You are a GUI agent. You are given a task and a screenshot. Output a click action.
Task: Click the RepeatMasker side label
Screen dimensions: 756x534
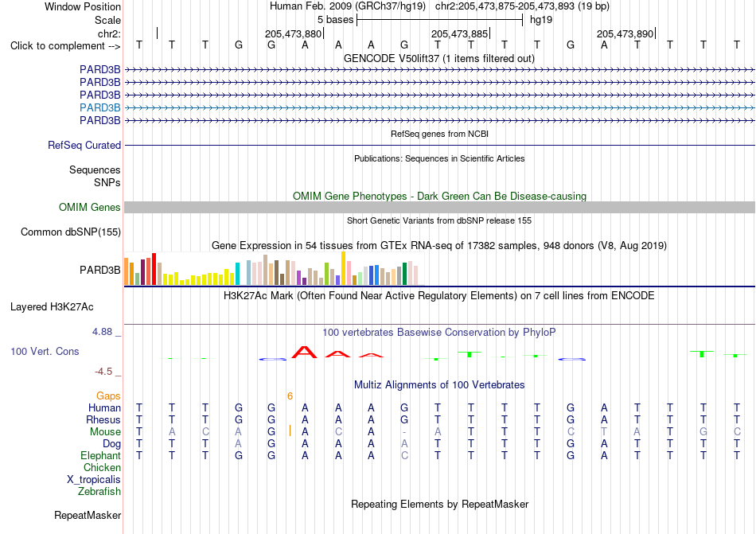88,516
